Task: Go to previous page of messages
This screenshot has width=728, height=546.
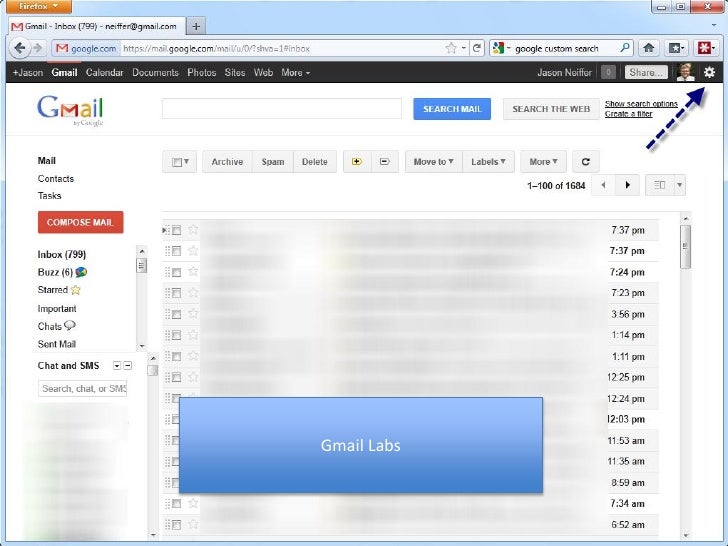Action: click(x=603, y=185)
